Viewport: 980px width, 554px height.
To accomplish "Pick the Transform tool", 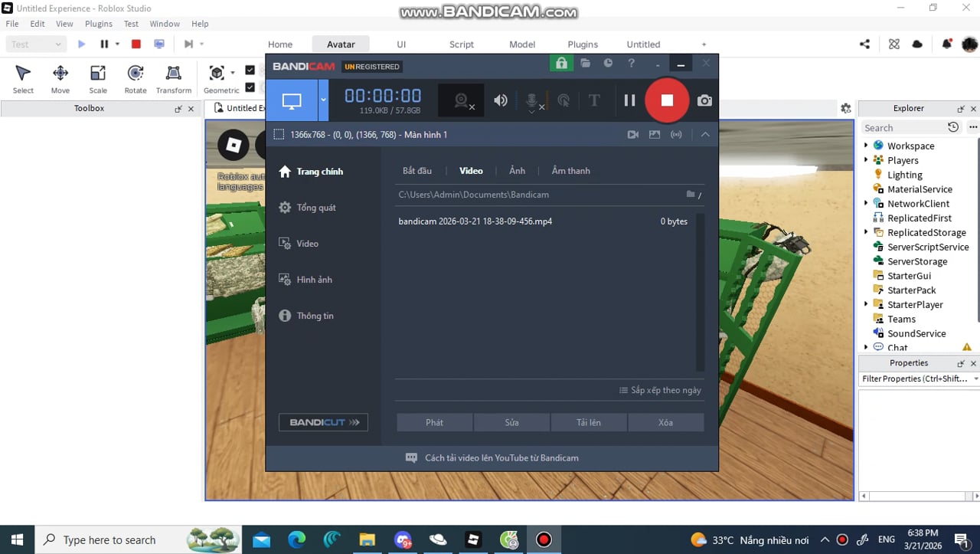I will click(x=174, y=80).
